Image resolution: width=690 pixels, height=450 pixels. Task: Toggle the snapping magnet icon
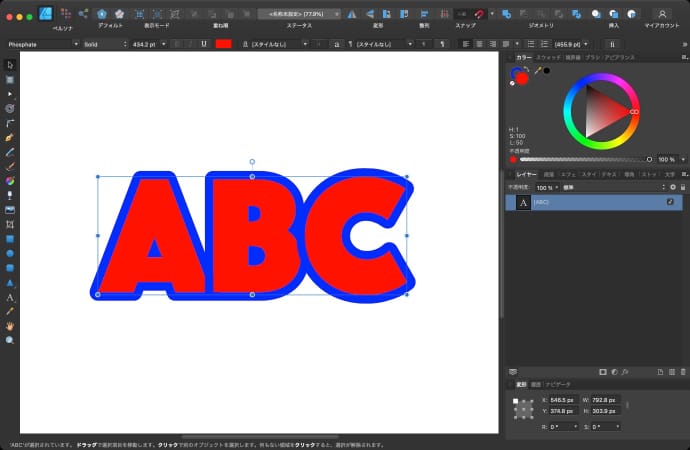tap(480, 14)
